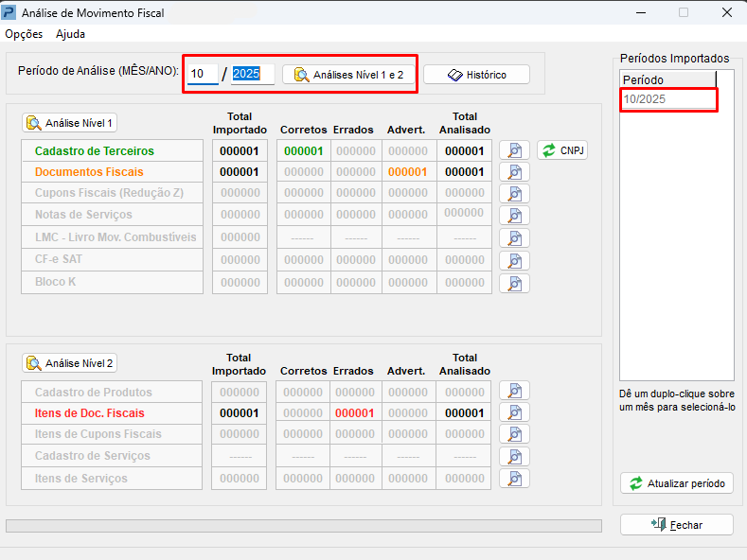
Task: Open the Opções menu
Action: (x=24, y=34)
